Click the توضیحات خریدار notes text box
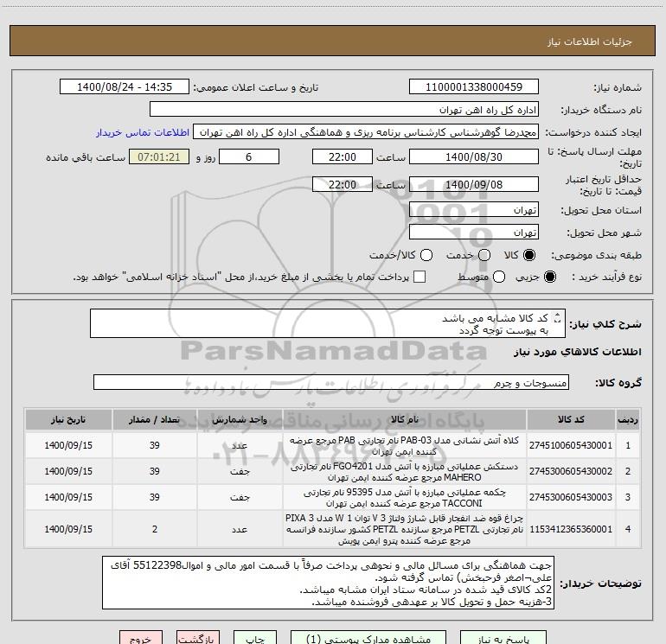666x644 pixels. (x=329, y=583)
